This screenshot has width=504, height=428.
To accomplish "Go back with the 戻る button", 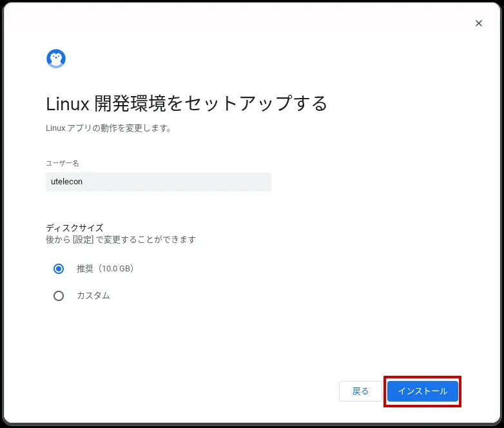I will tap(360, 391).
